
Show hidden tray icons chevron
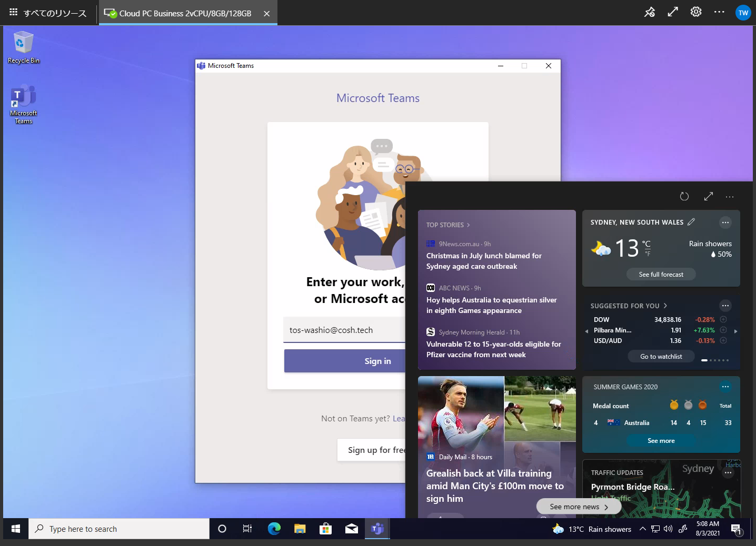pos(642,529)
